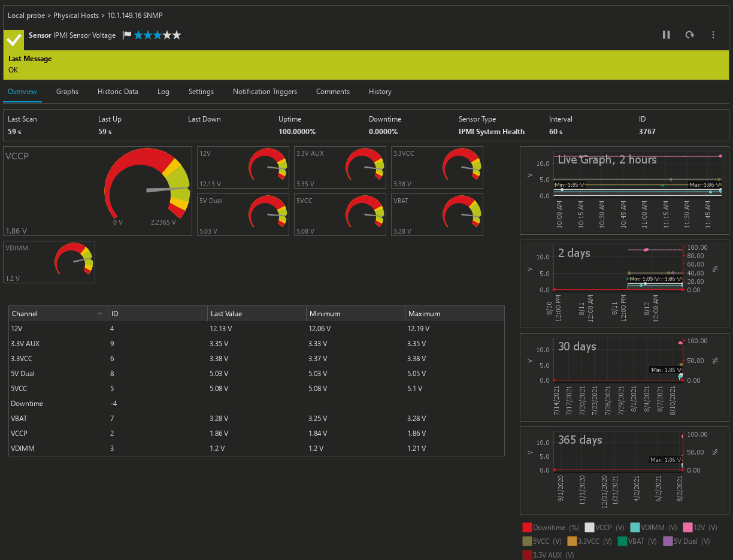Click the 10.1.149.16 SNMP breadcrumb link
Viewport: 733px width, 560px height.
pos(135,15)
